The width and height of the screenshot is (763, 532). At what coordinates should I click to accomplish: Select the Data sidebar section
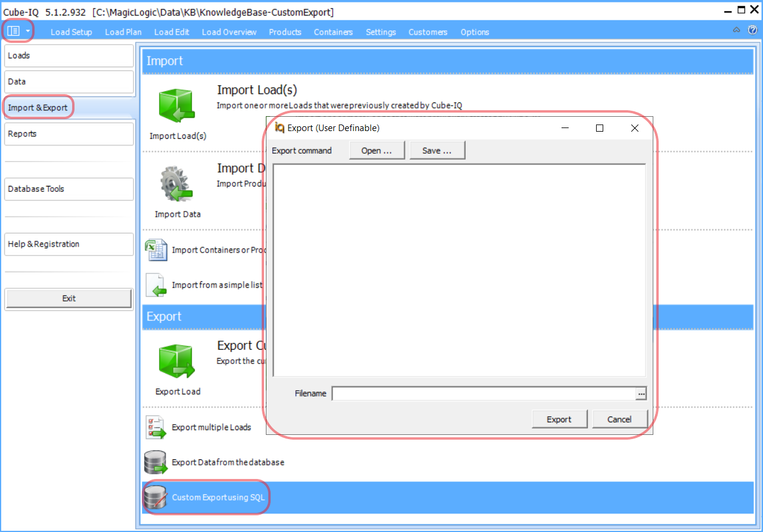69,82
